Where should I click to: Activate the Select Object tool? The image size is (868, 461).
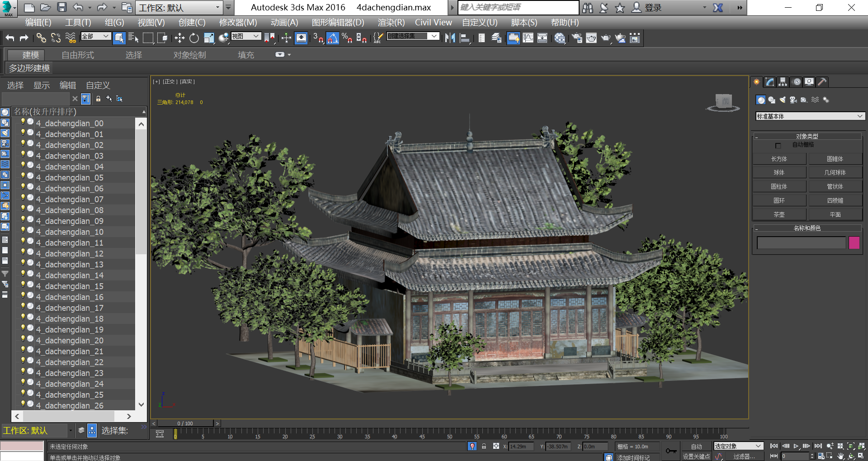[x=119, y=38]
